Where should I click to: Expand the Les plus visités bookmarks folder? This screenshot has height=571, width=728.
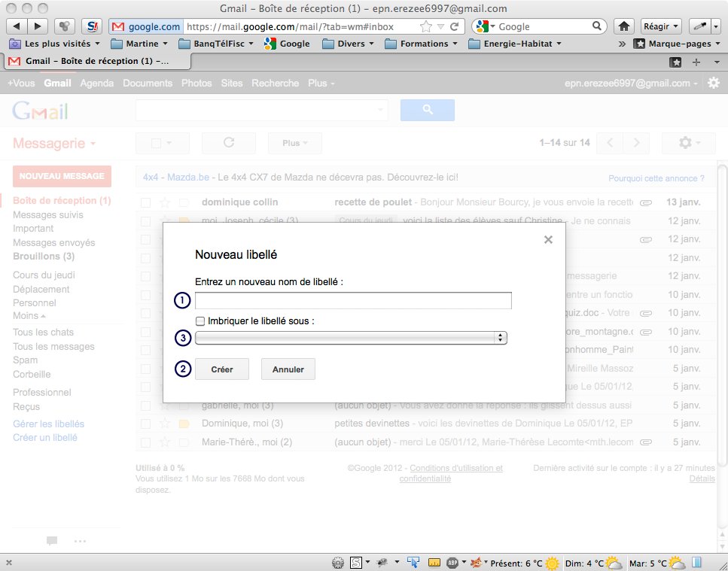click(x=55, y=44)
